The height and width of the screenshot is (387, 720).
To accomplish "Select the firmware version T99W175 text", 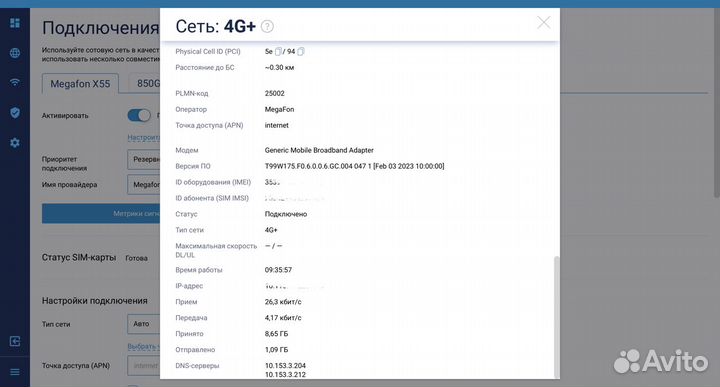I will pos(354,166).
